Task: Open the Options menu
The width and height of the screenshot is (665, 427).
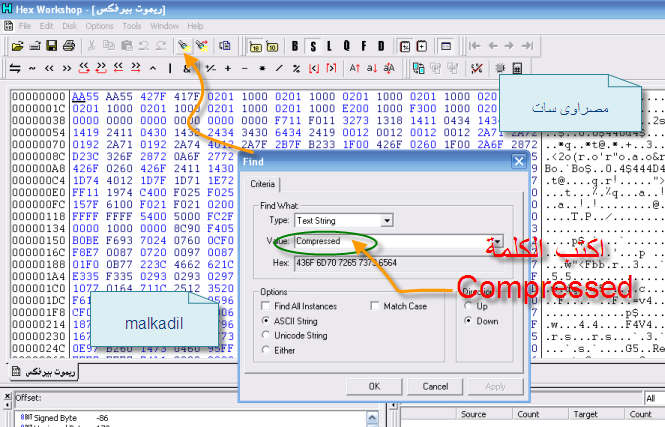Action: pos(99,26)
